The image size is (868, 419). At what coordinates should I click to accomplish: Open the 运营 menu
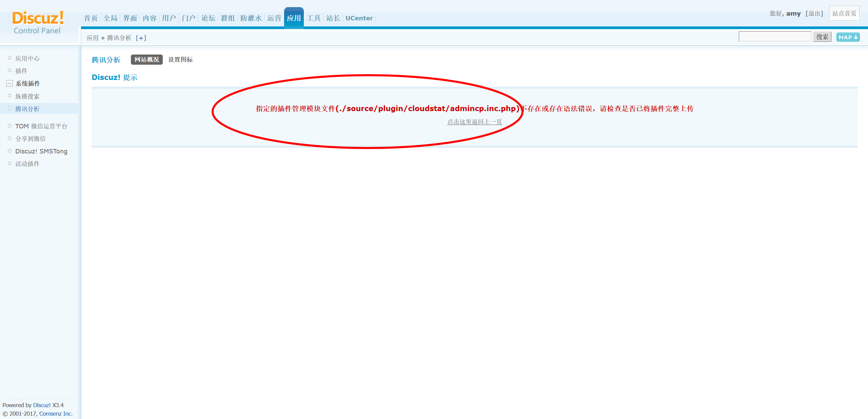click(274, 18)
